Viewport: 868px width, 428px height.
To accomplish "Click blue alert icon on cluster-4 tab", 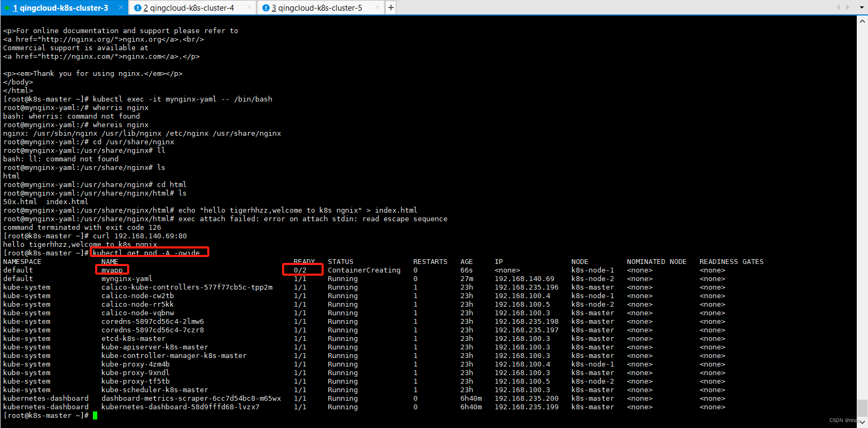I will (138, 8).
